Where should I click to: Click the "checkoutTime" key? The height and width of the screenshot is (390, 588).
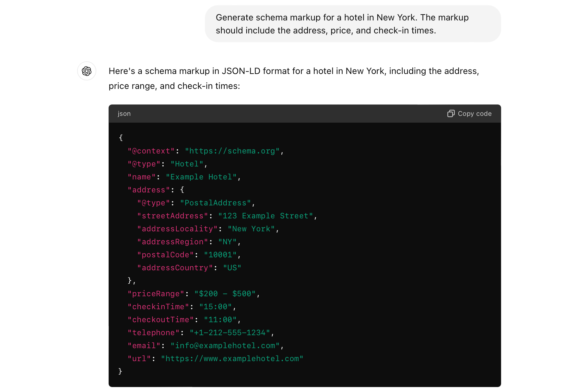coord(161,320)
